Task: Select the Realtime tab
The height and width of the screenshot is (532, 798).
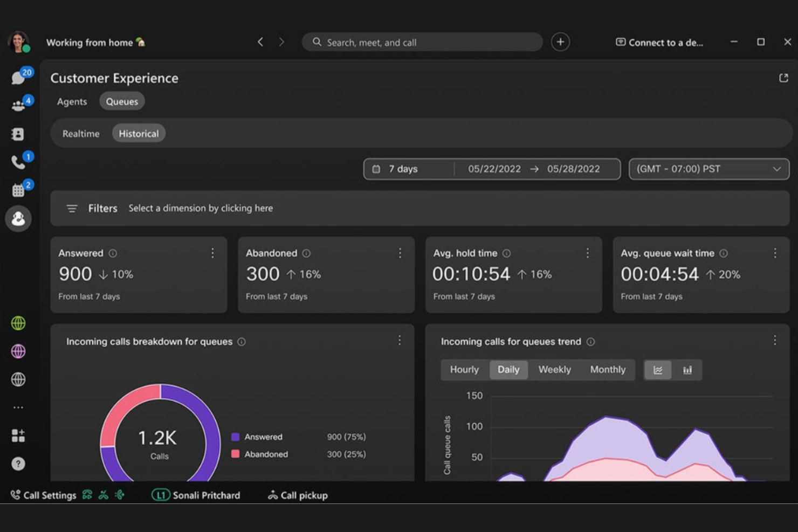Action: 81,134
